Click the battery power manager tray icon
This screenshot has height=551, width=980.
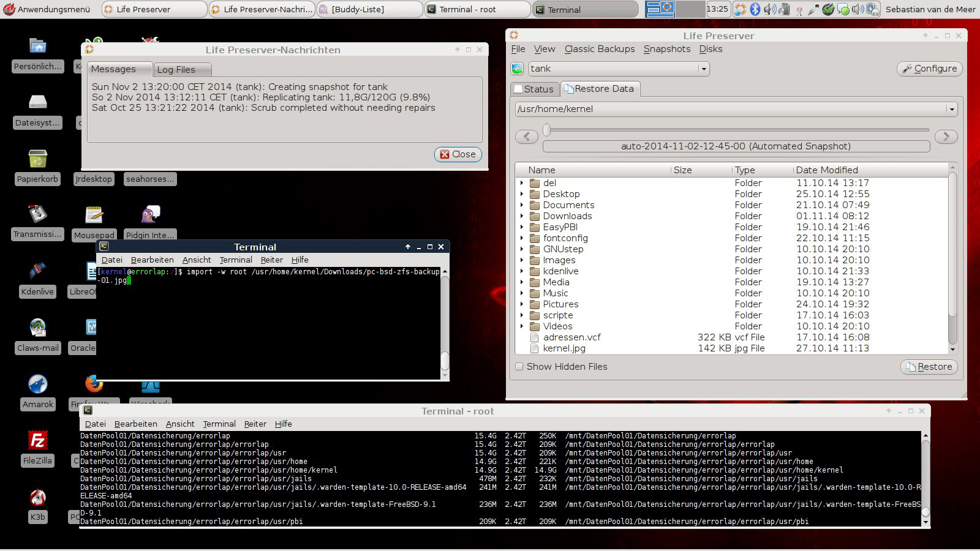click(873, 9)
